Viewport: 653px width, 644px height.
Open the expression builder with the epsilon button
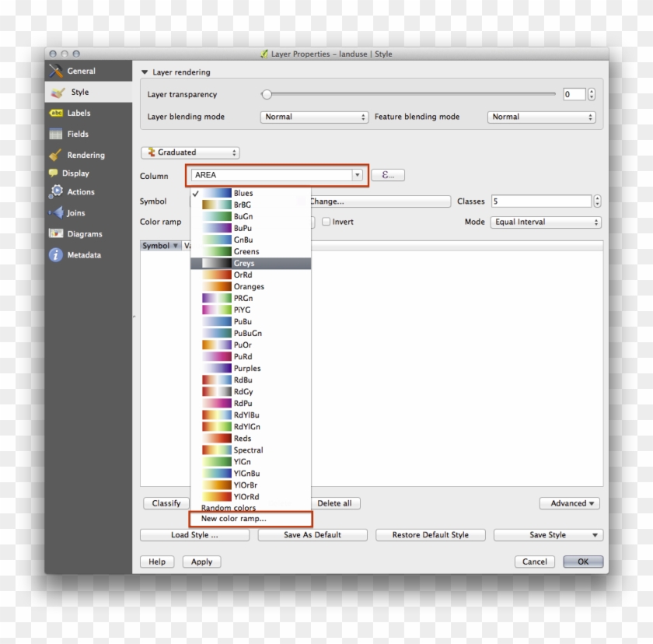pyautogui.click(x=387, y=174)
